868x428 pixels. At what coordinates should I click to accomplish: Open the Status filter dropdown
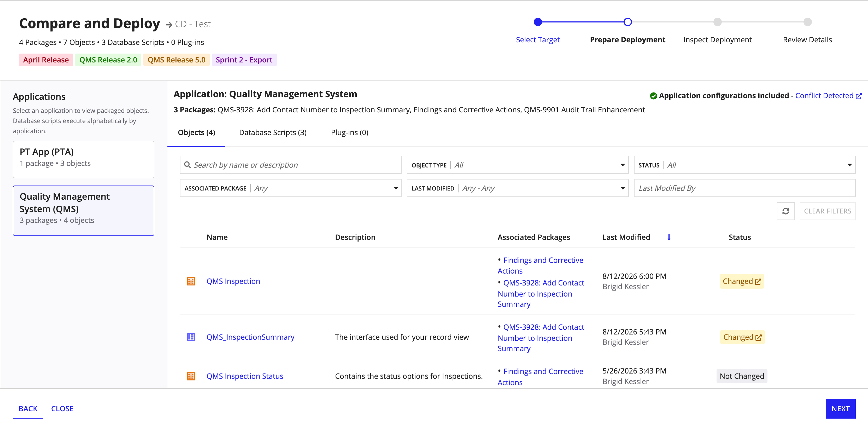click(744, 165)
